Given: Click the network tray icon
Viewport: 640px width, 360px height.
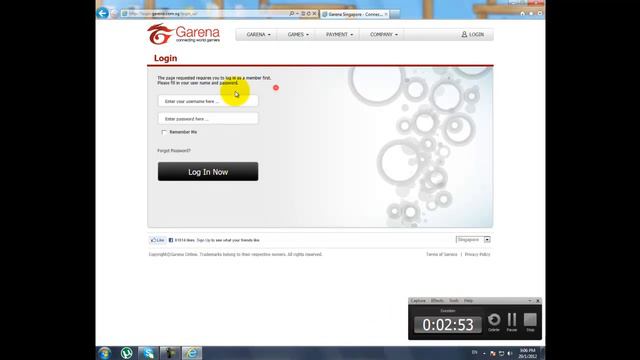Looking at the screenshot, I should 501,353.
